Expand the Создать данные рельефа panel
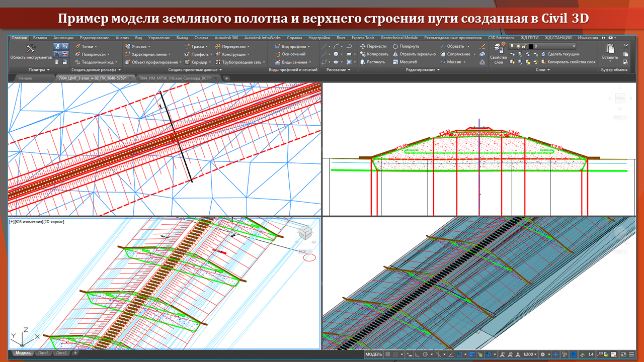The height and width of the screenshot is (362, 644). click(96, 70)
